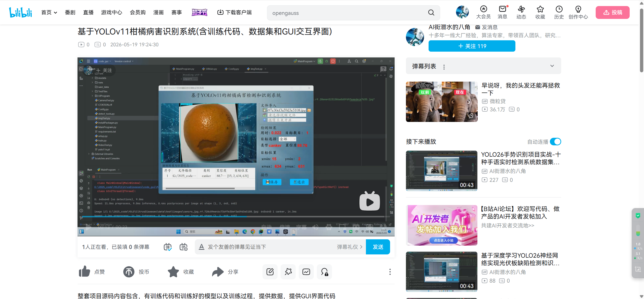Open the 大会员 icon
Viewport: 644px width, 299px height.
click(483, 12)
